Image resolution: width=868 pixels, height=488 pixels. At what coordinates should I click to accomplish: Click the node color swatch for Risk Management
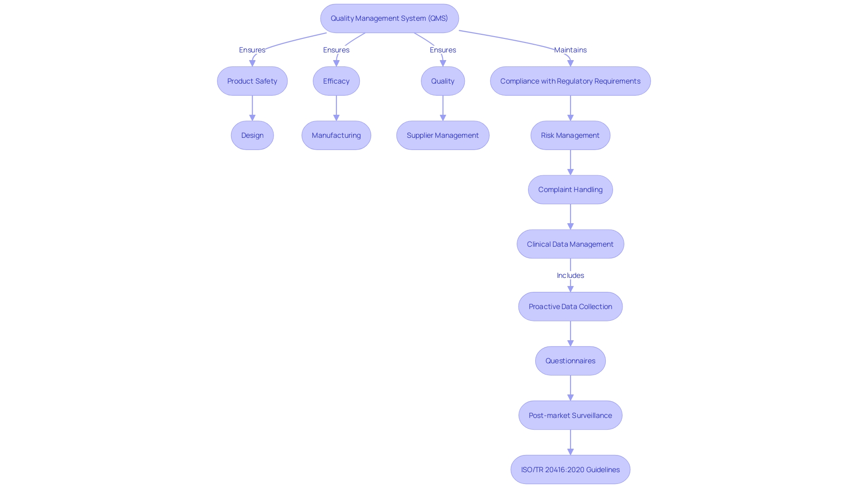[570, 135]
